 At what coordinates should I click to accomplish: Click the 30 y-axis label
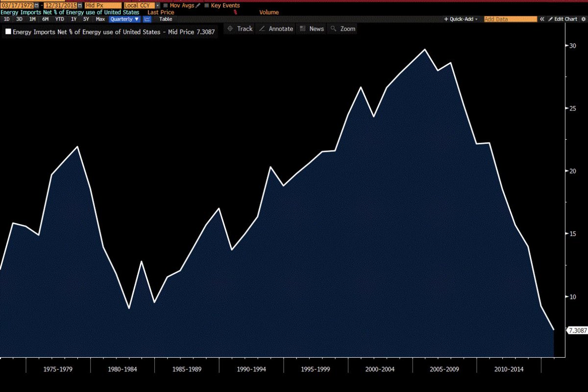pos(572,46)
